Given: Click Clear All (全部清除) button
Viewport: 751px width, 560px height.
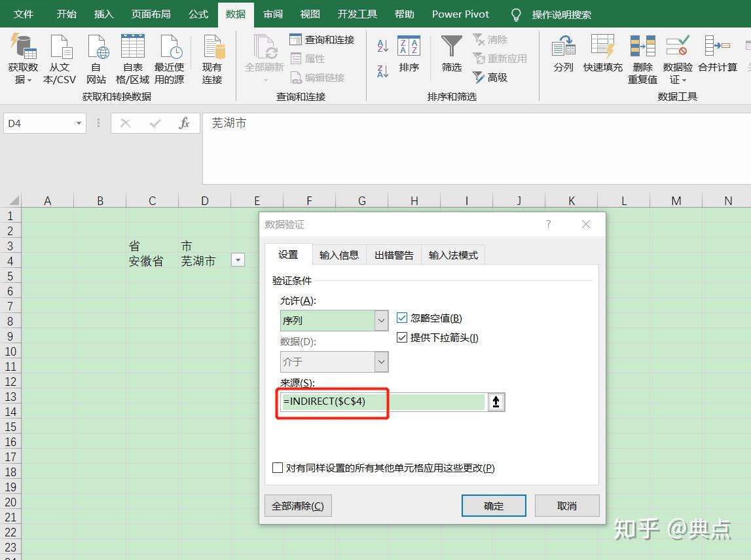Looking at the screenshot, I should [x=298, y=506].
